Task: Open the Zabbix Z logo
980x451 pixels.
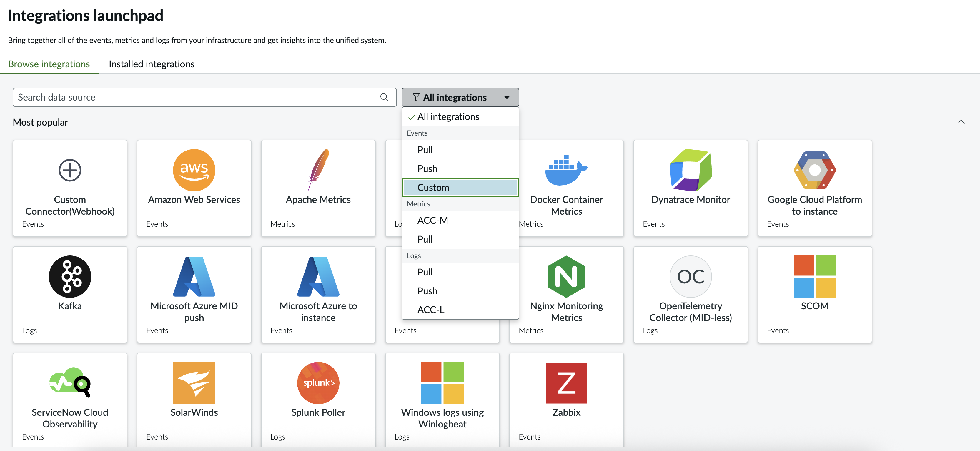Action: (x=566, y=383)
